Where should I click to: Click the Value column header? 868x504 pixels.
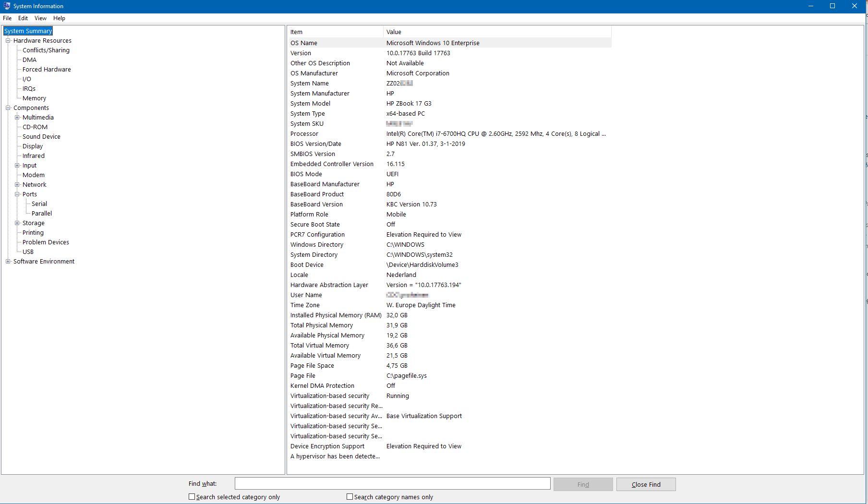497,32
